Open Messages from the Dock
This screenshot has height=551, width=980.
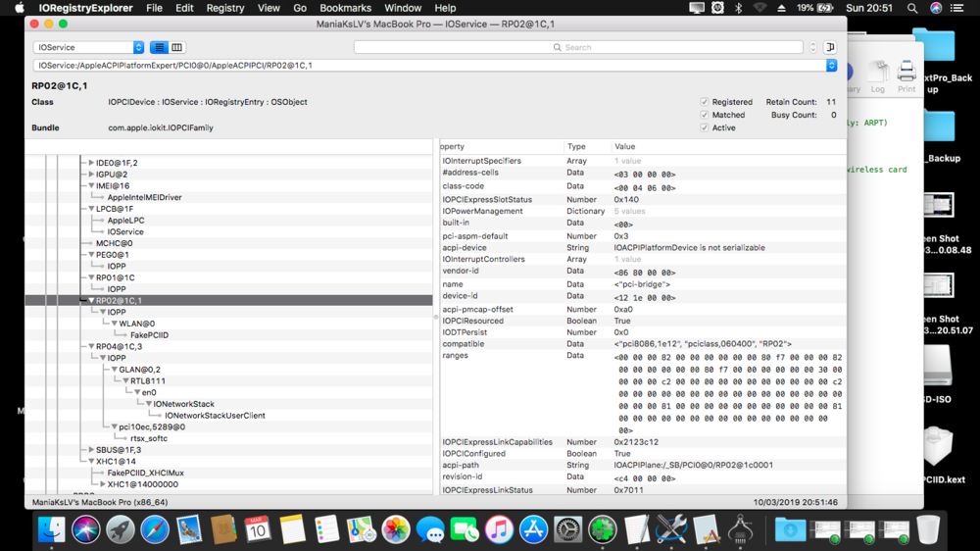[x=430, y=529]
